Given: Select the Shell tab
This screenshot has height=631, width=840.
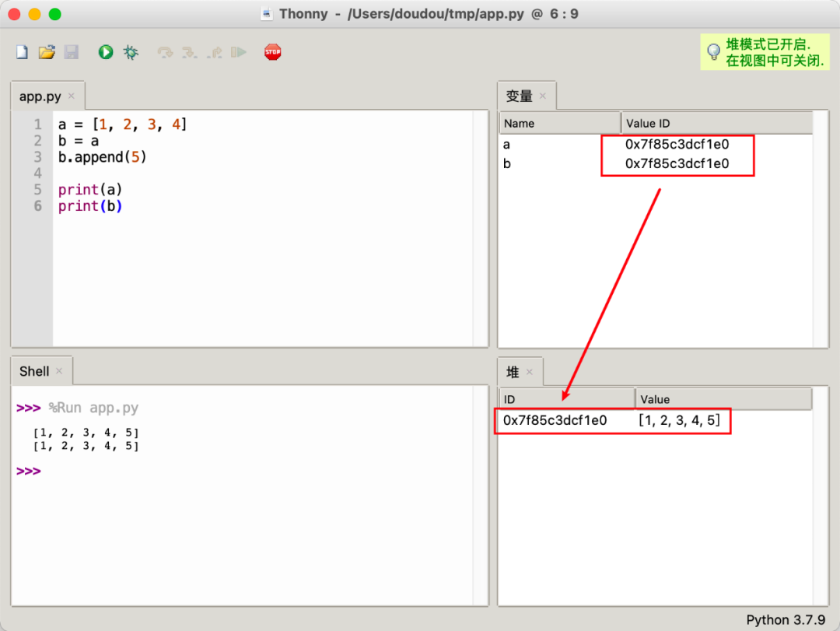Looking at the screenshot, I should [35, 370].
